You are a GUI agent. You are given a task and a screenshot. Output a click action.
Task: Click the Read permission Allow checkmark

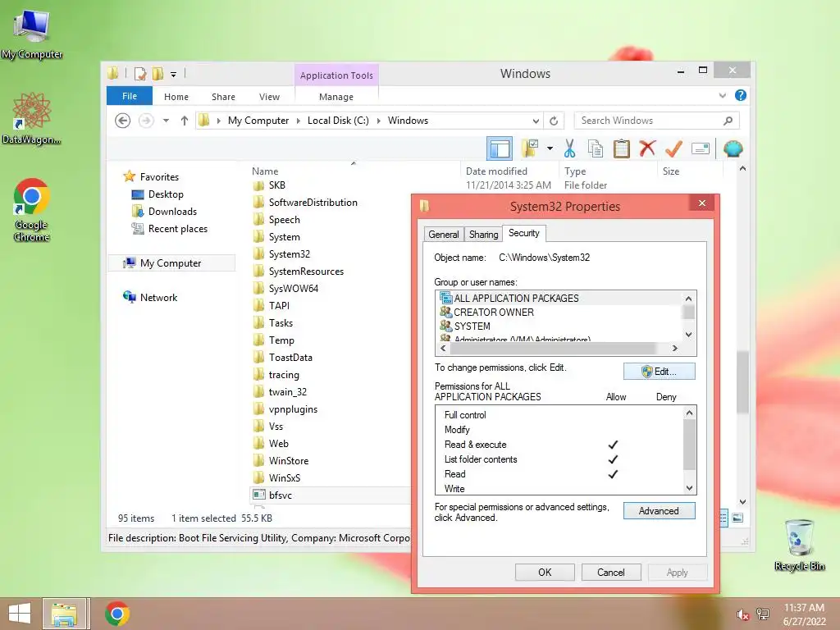point(613,474)
